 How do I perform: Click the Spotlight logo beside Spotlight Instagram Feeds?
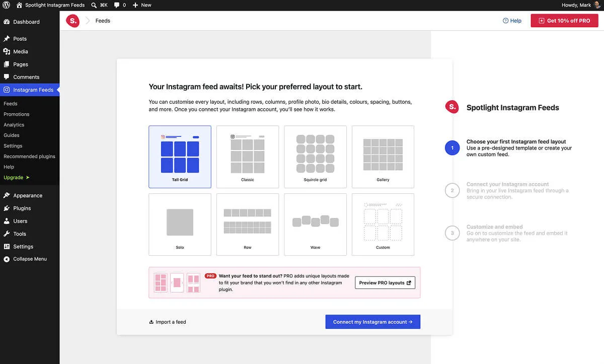(x=452, y=107)
